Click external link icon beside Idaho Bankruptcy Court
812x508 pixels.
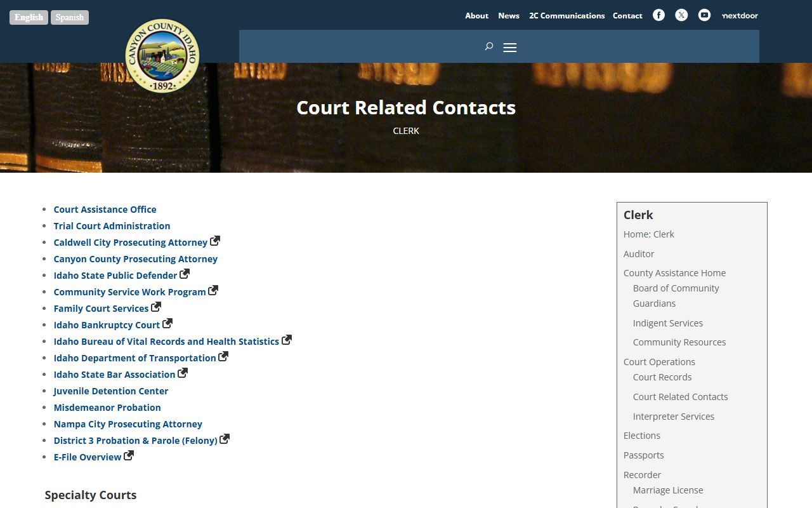[167, 324]
